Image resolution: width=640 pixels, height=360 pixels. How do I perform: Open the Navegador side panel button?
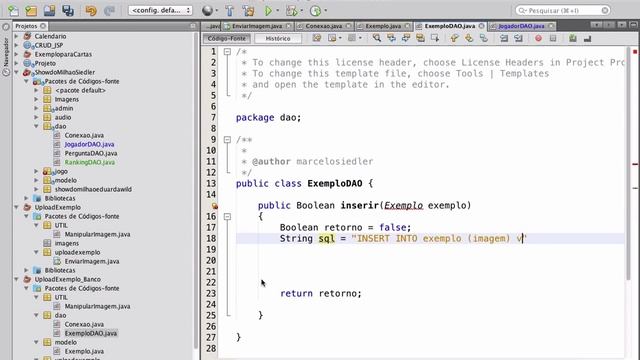[x=6, y=53]
